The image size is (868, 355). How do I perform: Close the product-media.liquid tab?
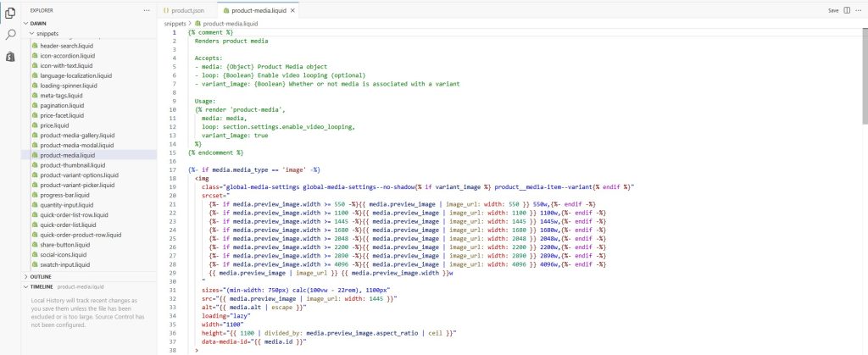pyautogui.click(x=293, y=10)
